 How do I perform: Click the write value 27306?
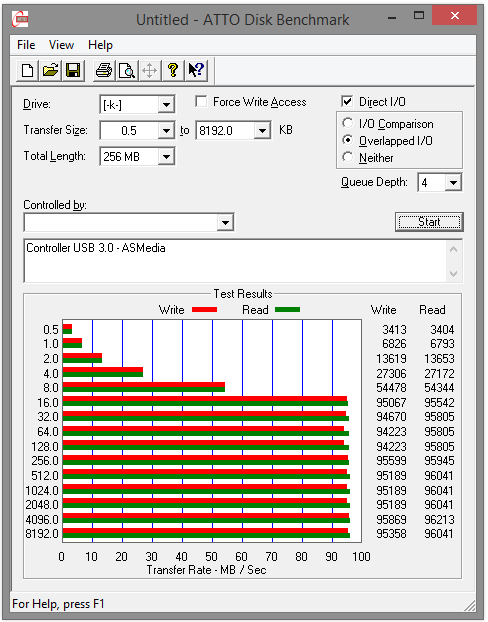click(391, 373)
